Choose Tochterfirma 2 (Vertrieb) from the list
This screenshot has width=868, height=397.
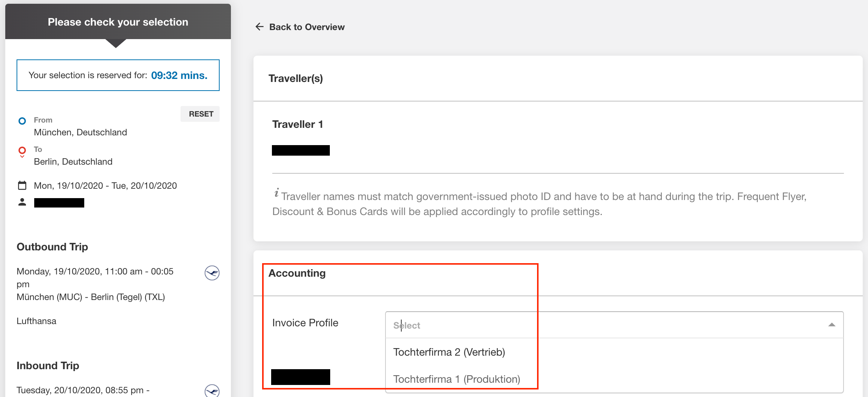[614, 352]
